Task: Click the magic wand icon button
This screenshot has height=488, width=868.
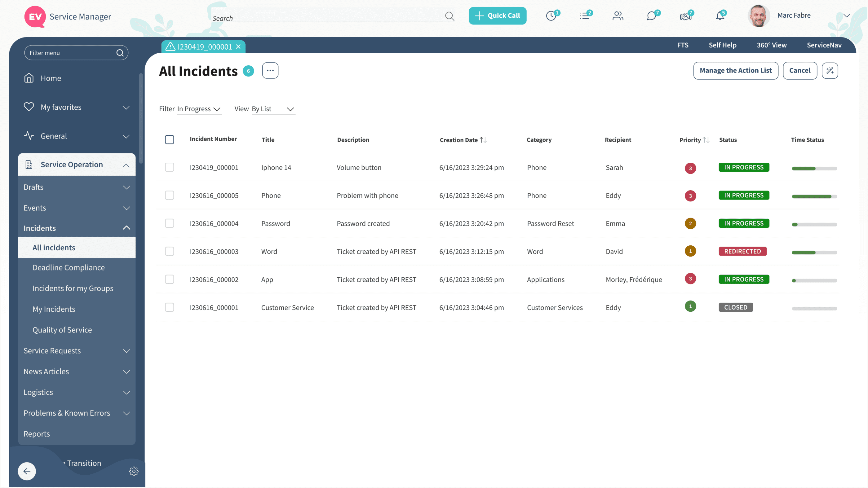Action: [830, 71]
